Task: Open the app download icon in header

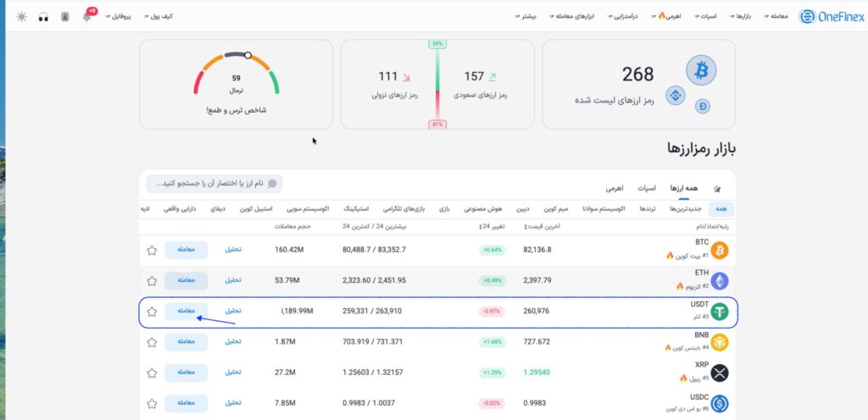Action: pyautogui.click(x=65, y=17)
